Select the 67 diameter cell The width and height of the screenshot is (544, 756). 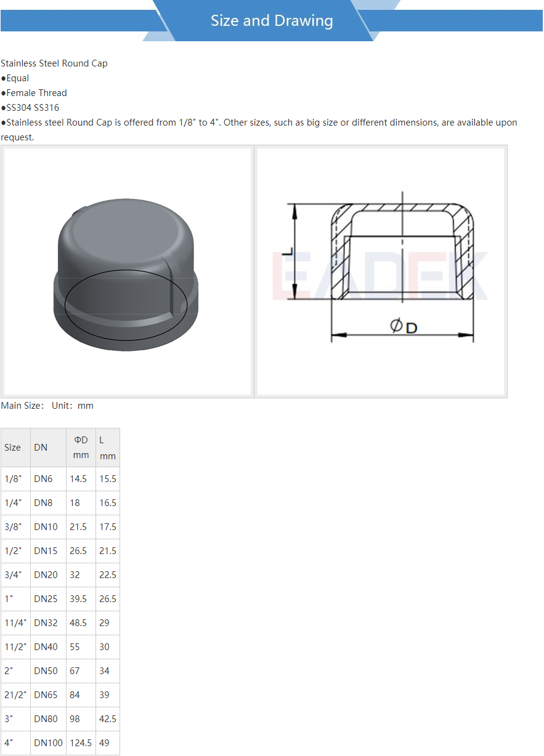click(81, 671)
